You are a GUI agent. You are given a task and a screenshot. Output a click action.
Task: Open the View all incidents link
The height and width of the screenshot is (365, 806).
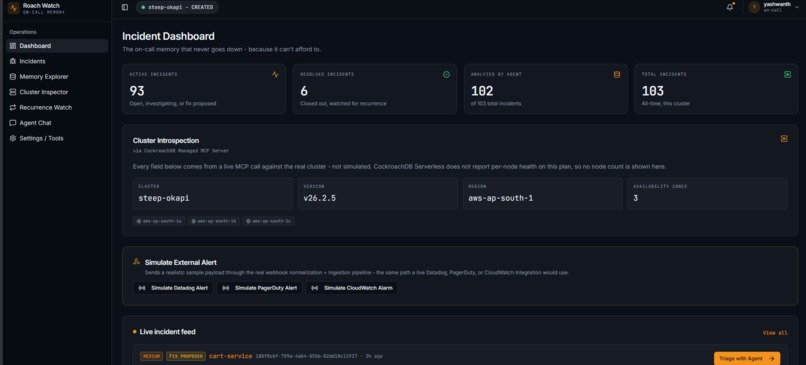point(775,333)
